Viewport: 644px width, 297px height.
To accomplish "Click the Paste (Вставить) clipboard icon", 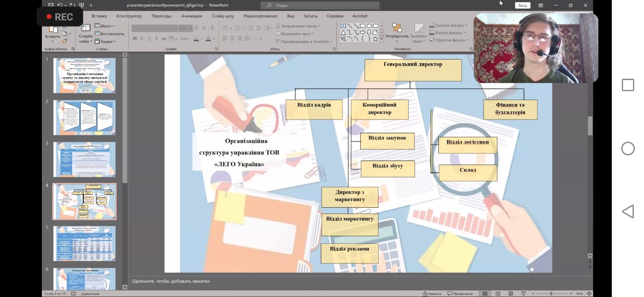I will [x=53, y=29].
